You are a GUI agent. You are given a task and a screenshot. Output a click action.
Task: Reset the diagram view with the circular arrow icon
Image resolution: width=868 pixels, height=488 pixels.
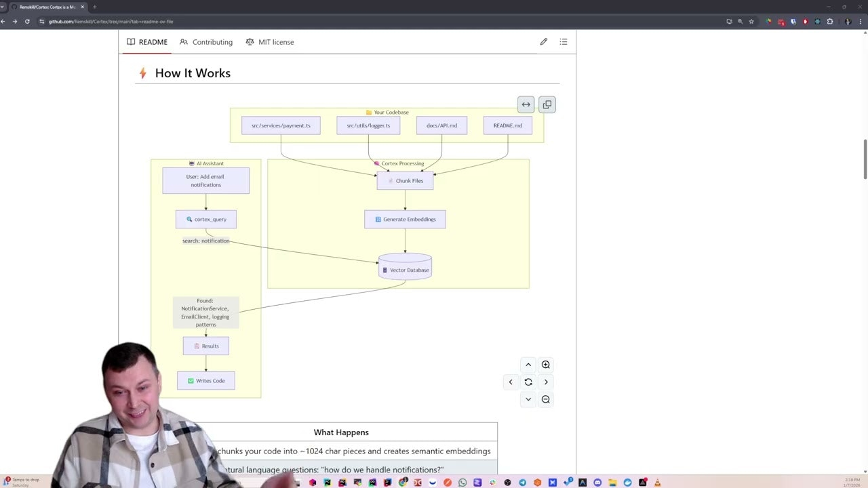528,382
